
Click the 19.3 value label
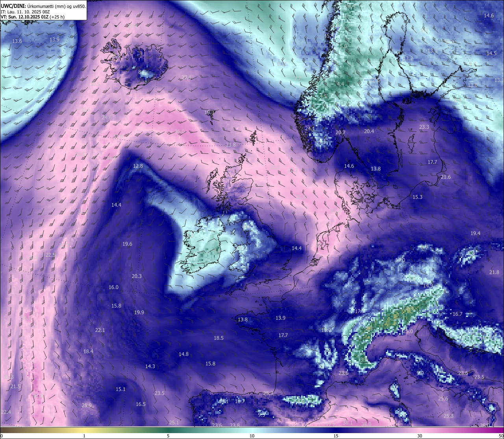pos(209,113)
